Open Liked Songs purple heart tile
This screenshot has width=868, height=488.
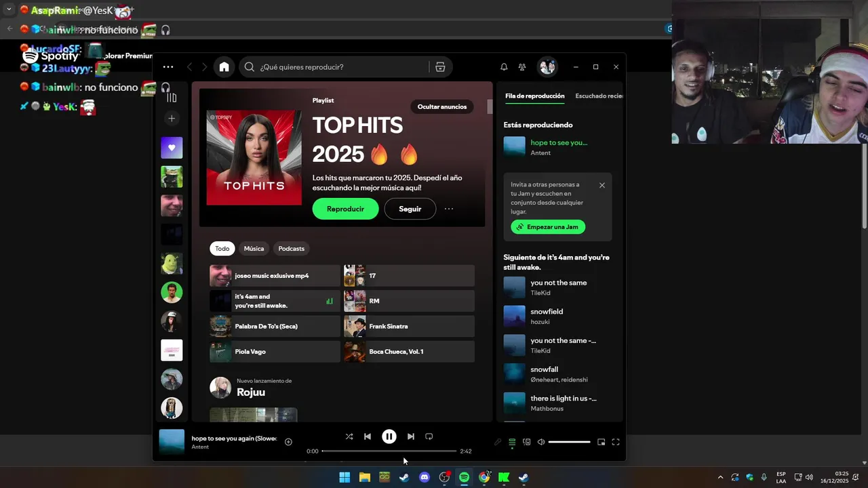[x=172, y=148]
